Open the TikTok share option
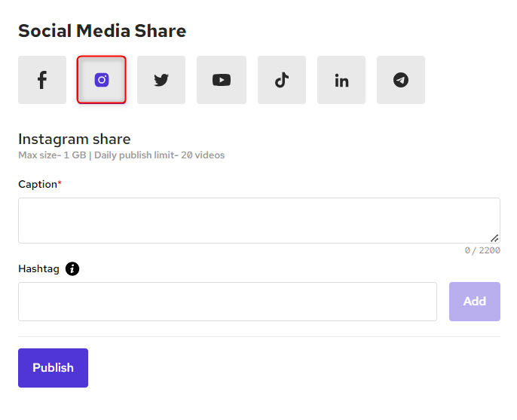The image size is (517, 420). coord(282,80)
